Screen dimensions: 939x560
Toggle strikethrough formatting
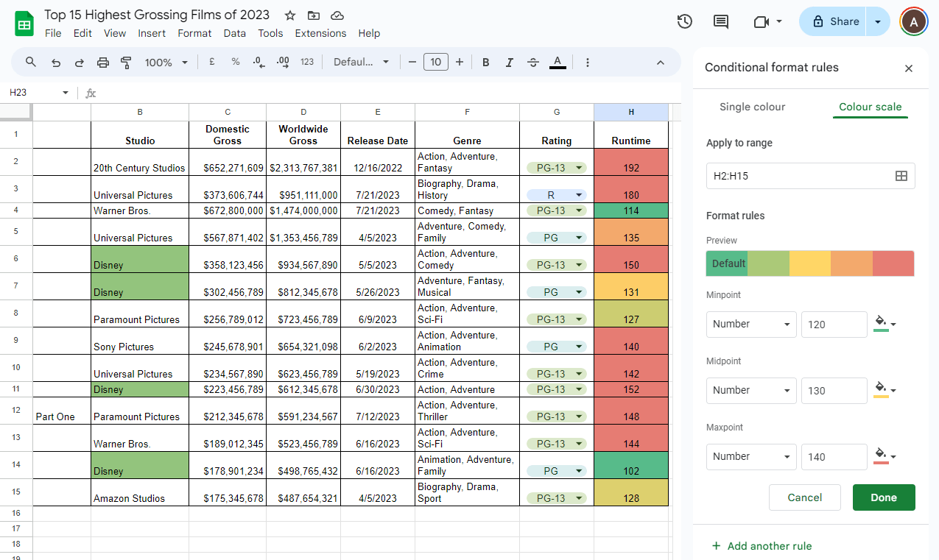[x=534, y=63]
